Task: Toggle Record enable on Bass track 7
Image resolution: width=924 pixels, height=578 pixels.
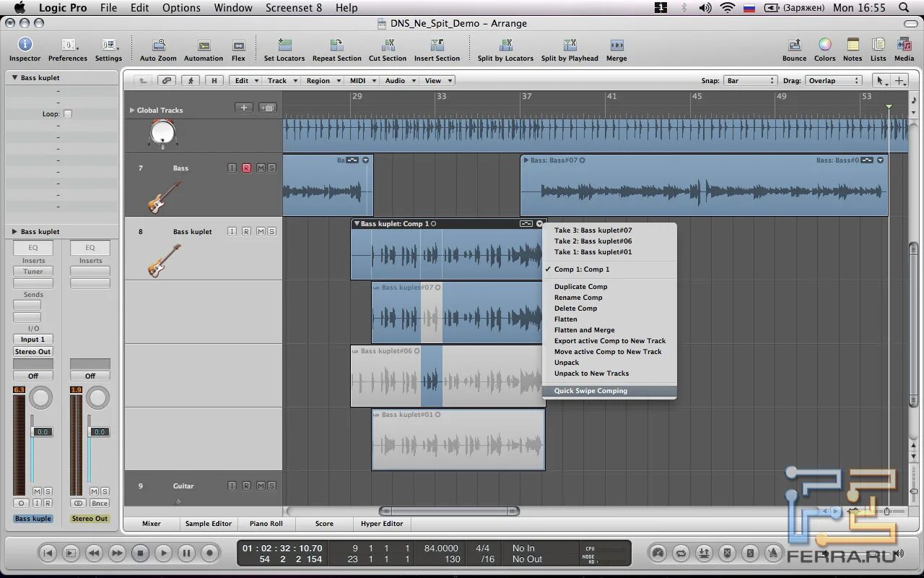Action: [246, 168]
